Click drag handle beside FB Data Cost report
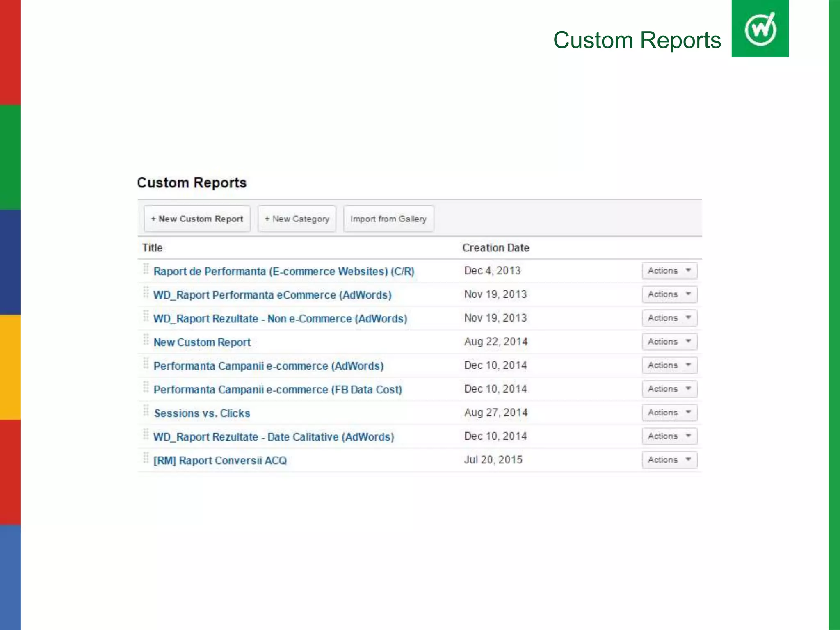This screenshot has height=630, width=840. pos(146,387)
